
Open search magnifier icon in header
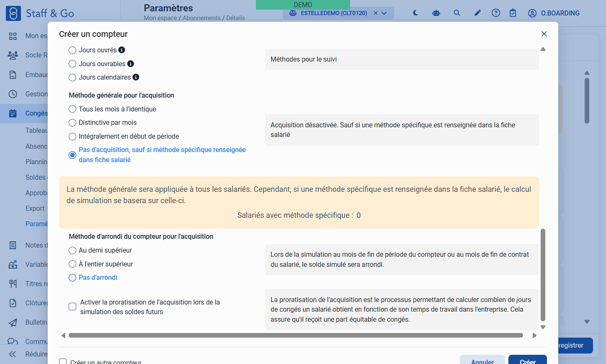click(x=457, y=13)
